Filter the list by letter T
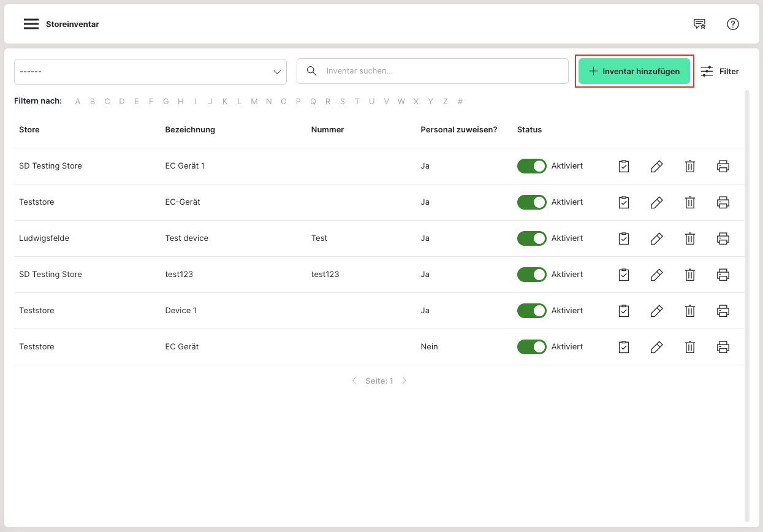The width and height of the screenshot is (763, 532). (x=357, y=102)
